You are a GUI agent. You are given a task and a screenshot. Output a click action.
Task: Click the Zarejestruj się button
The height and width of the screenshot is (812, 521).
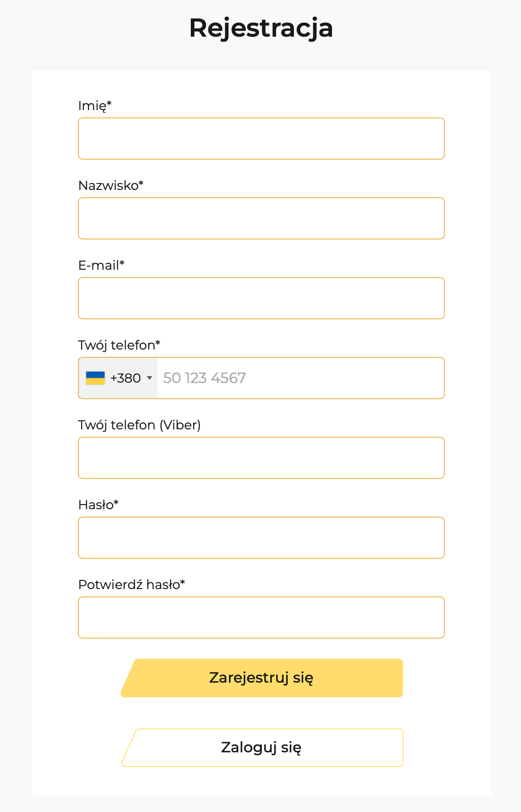point(261,678)
